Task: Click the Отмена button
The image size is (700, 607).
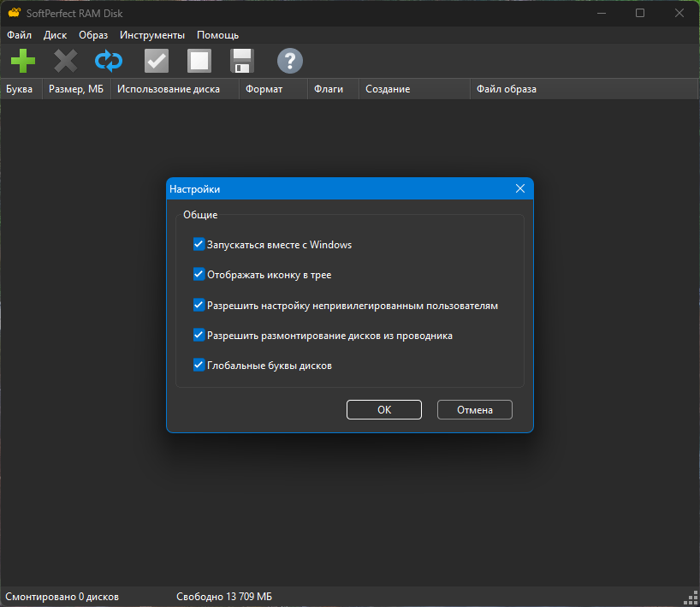Action: [475, 409]
